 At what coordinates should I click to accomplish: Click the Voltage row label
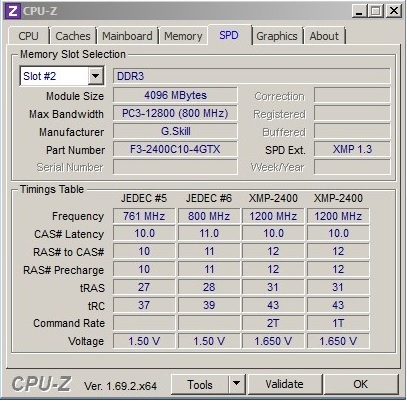[86, 341]
